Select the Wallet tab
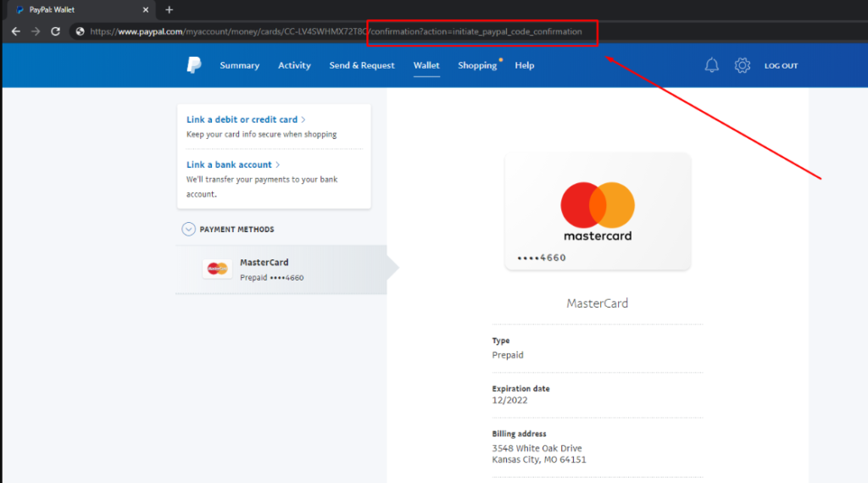Screen dimensions: 868x483 (426, 65)
